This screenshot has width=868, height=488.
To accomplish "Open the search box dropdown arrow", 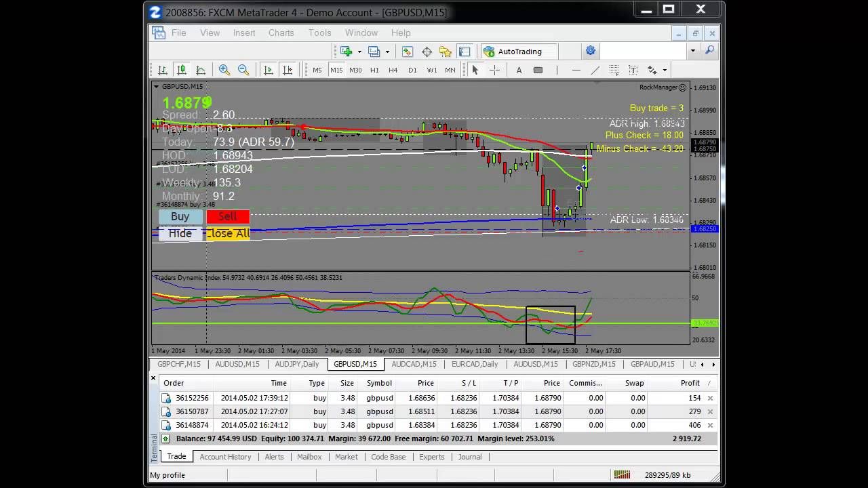I will [692, 51].
